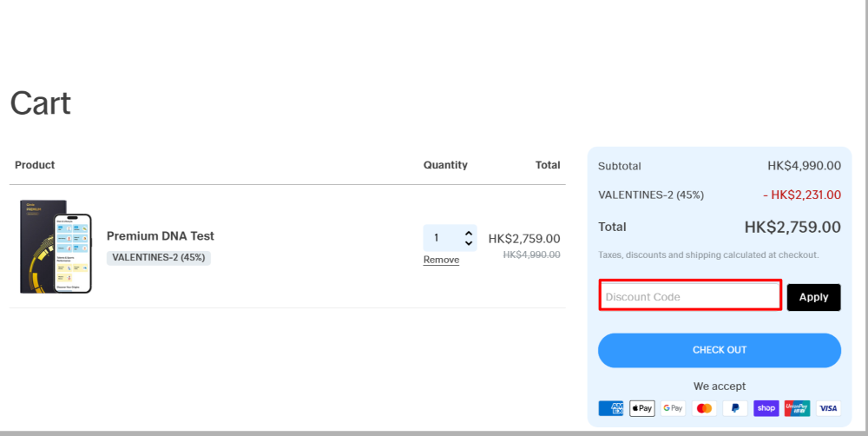The height and width of the screenshot is (436, 868).
Task: Click the PayPal payment icon
Action: [735, 408]
